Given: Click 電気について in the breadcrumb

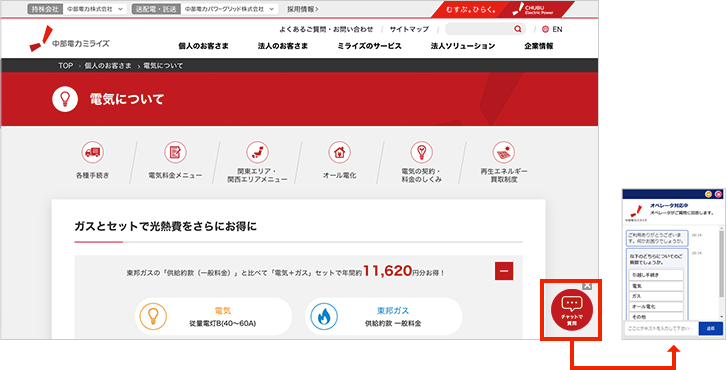Looking at the screenshot, I should pyautogui.click(x=163, y=66).
